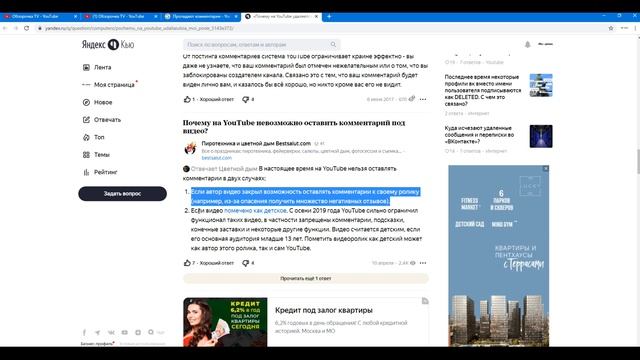
Task: Open the Кредит под залог квартиры ad title
Action: pos(324,310)
